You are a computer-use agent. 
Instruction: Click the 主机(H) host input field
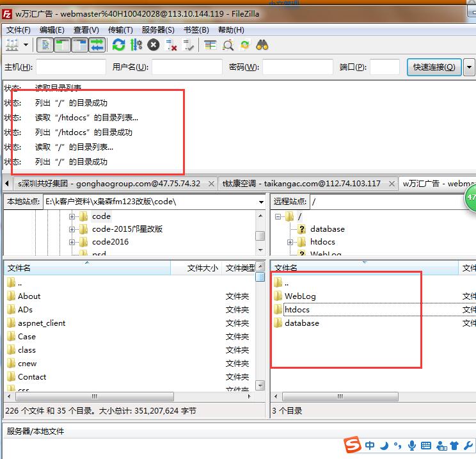pos(70,67)
